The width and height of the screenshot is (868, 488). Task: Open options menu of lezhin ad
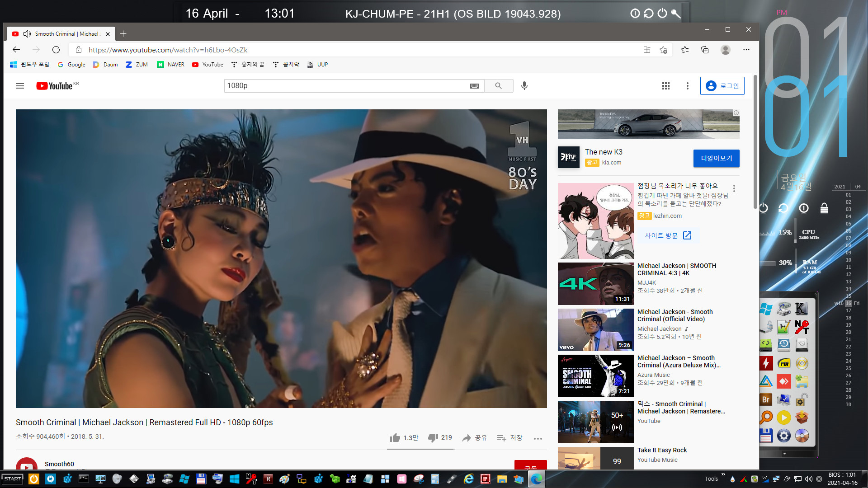tap(734, 188)
